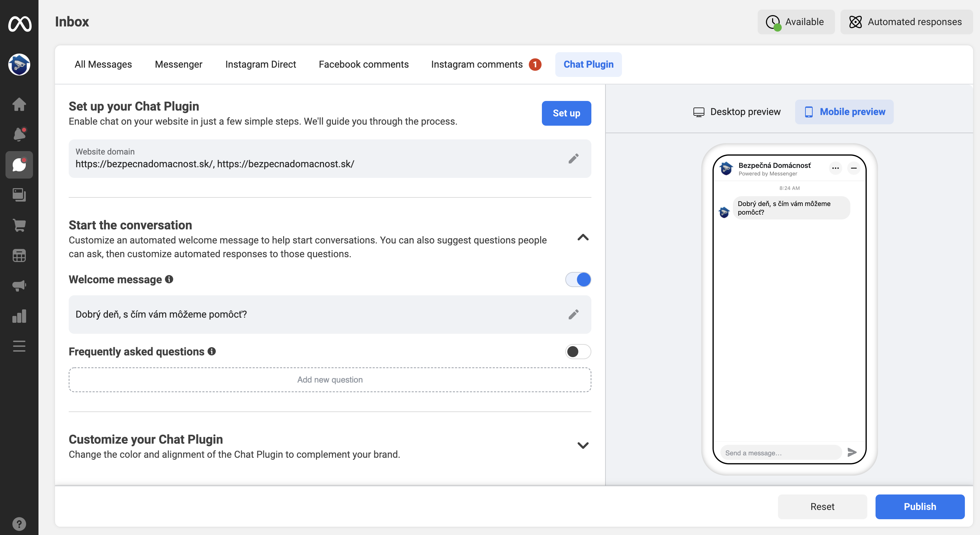Switch to Instagram comments tab

pyautogui.click(x=486, y=65)
